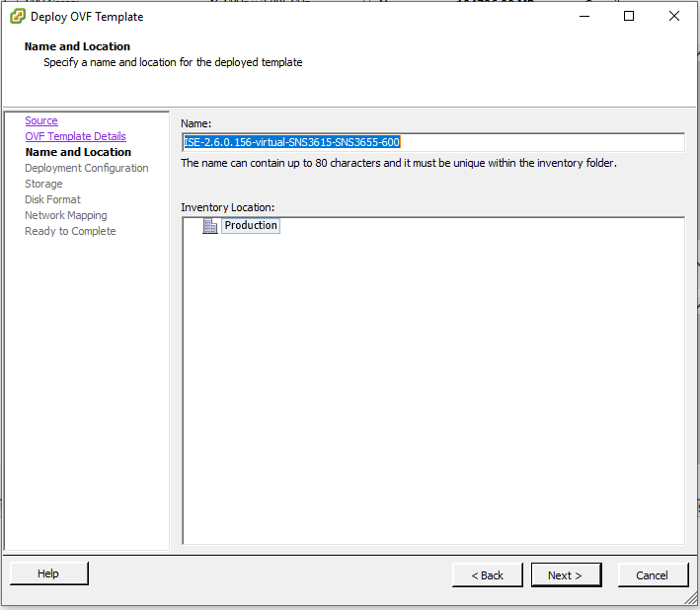This screenshot has width=700, height=610.
Task: Minimize the Deploy OVF Template window
Action: click(584, 17)
